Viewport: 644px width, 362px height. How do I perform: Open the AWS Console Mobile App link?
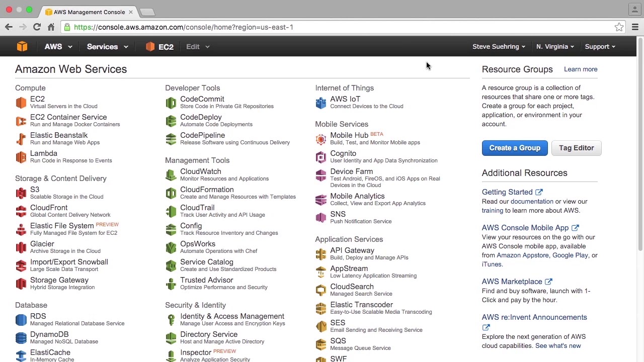coord(530,228)
